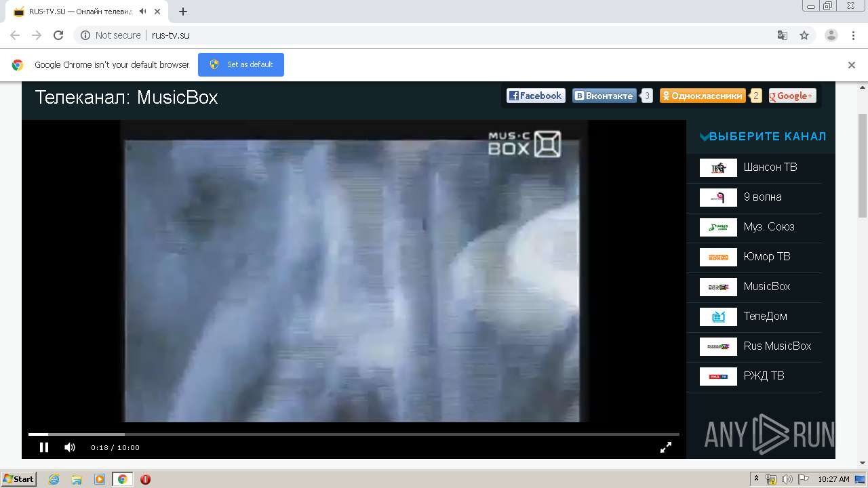The image size is (868, 488).
Task: Click the Одноклассники share counter showing 2
Action: click(x=756, y=96)
